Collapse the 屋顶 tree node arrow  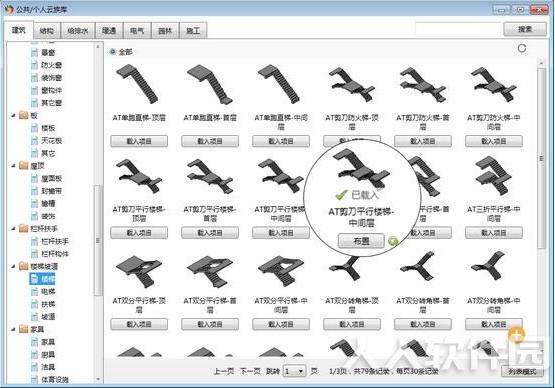(13, 165)
